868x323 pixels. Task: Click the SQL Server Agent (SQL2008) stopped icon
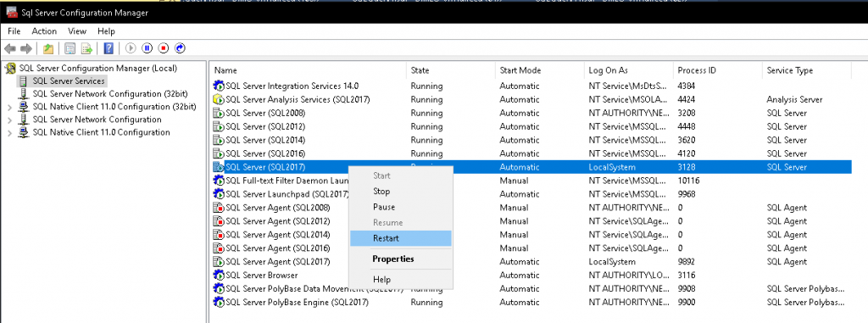coord(219,208)
